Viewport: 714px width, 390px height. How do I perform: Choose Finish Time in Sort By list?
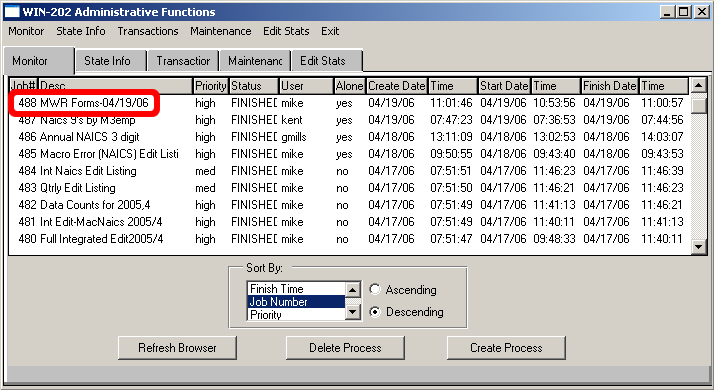pos(296,289)
